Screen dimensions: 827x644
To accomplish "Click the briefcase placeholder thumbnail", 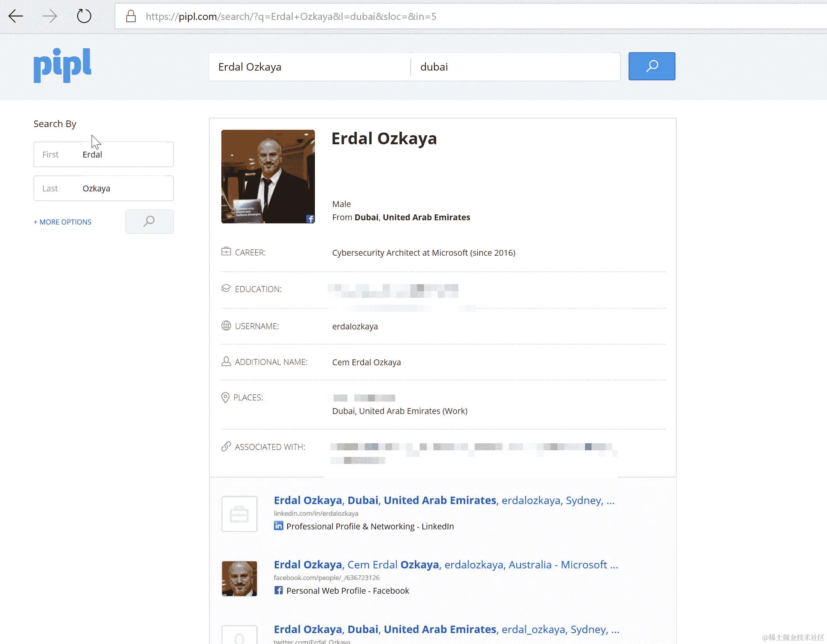I will tap(239, 514).
